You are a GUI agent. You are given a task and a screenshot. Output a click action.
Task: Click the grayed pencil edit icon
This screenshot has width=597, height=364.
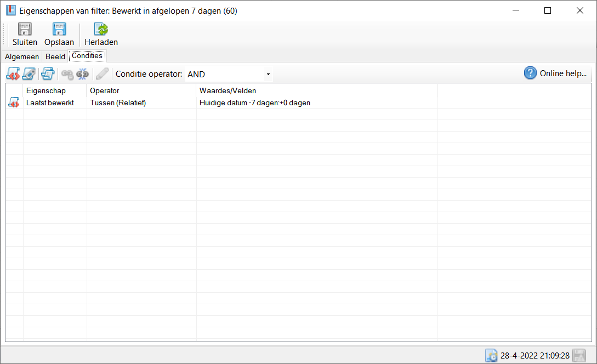[102, 73]
